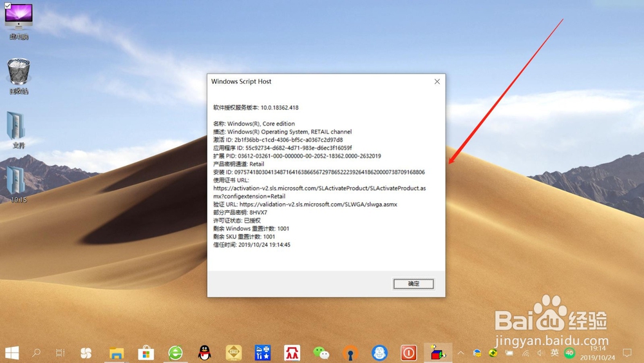644x363 pixels.
Task: Click the 剩余 SKU 重置计数: 1001 line
Action: (244, 237)
